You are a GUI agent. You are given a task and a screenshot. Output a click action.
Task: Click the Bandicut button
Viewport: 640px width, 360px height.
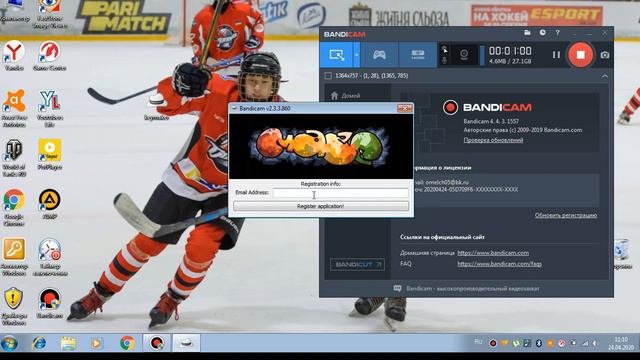[357, 264]
